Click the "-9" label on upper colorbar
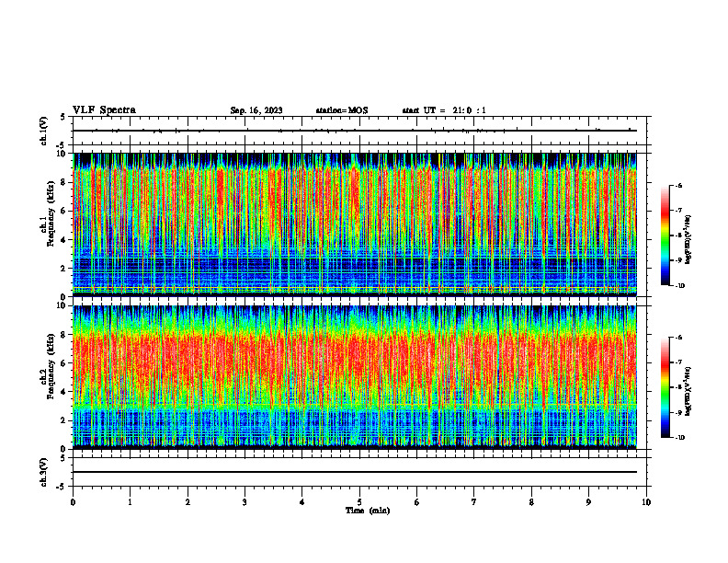This screenshot has width=728, height=563. [679, 260]
